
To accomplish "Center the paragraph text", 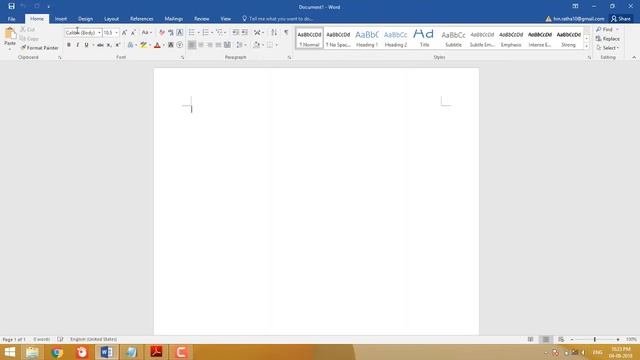I will [x=201, y=45].
